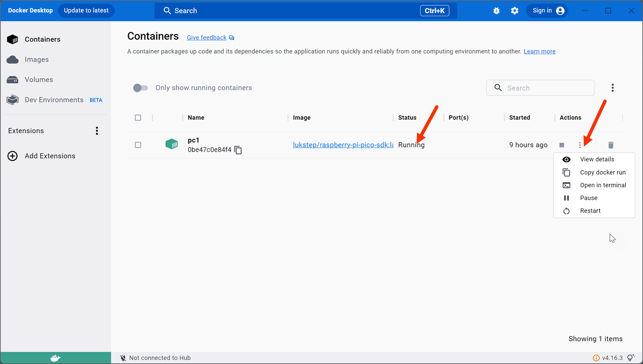
Task: Check the select-all containers checkbox
Action: coord(138,118)
